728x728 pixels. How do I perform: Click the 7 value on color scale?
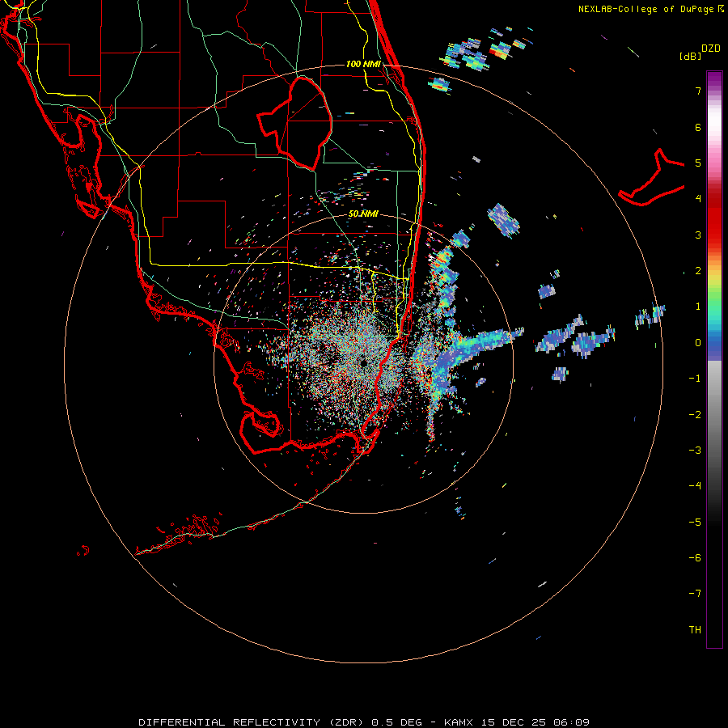tap(698, 91)
